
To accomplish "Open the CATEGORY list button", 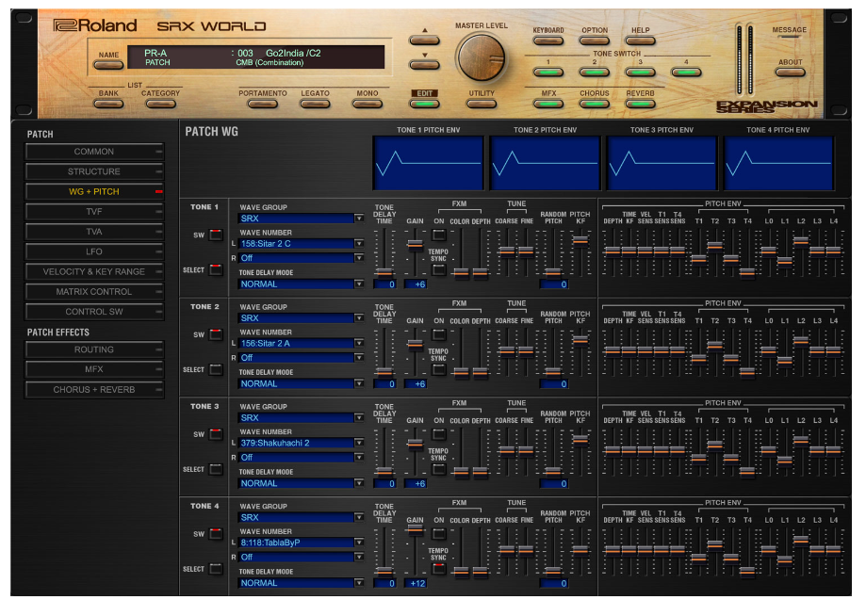I will pos(160,104).
